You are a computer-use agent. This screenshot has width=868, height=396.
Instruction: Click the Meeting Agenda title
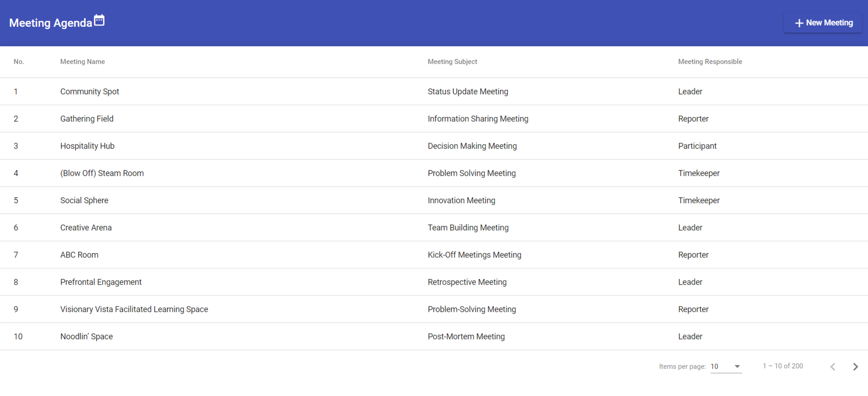click(51, 23)
